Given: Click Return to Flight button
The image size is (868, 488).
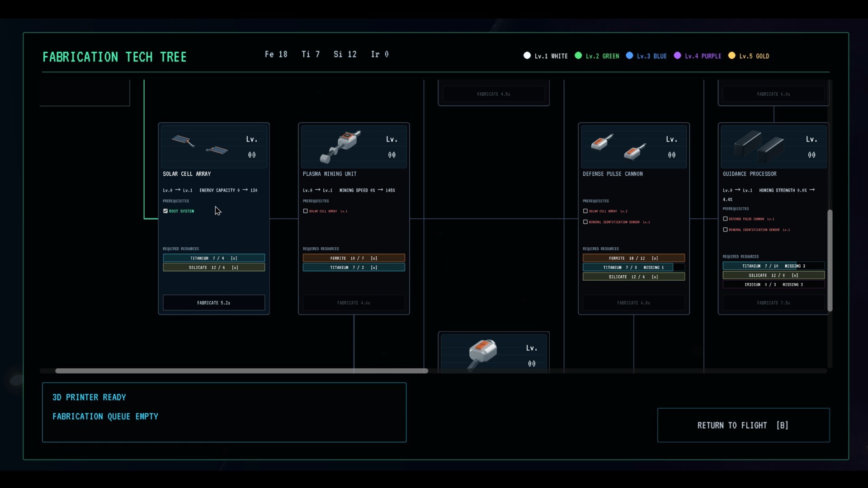Looking at the screenshot, I should pos(743,425).
